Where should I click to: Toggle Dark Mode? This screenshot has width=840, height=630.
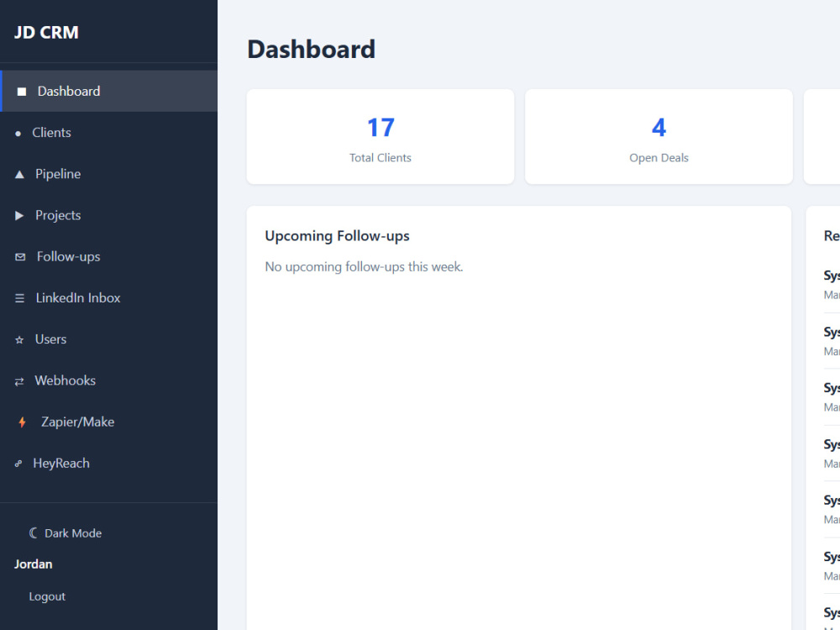coord(66,533)
